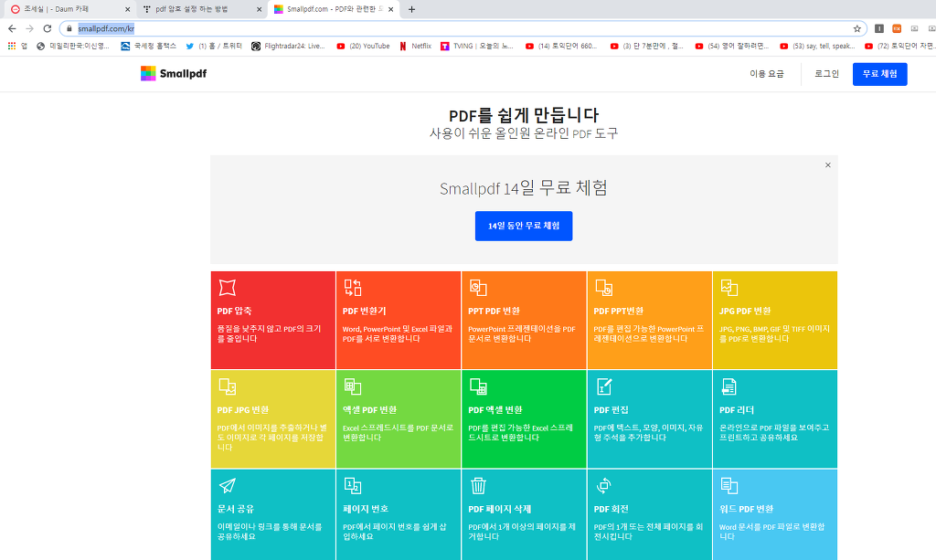Image resolution: width=936 pixels, height=560 pixels.
Task: Switch to the Daum 카페 tab
Action: click(x=69, y=9)
